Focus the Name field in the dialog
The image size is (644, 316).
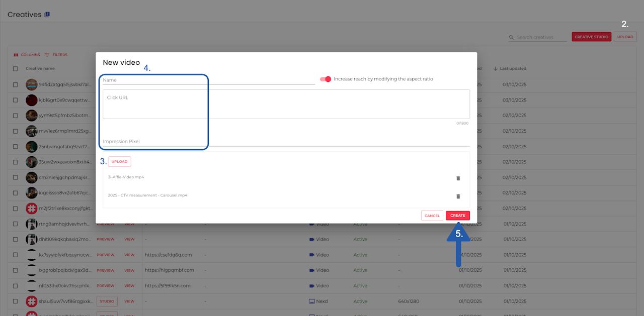tap(209, 80)
